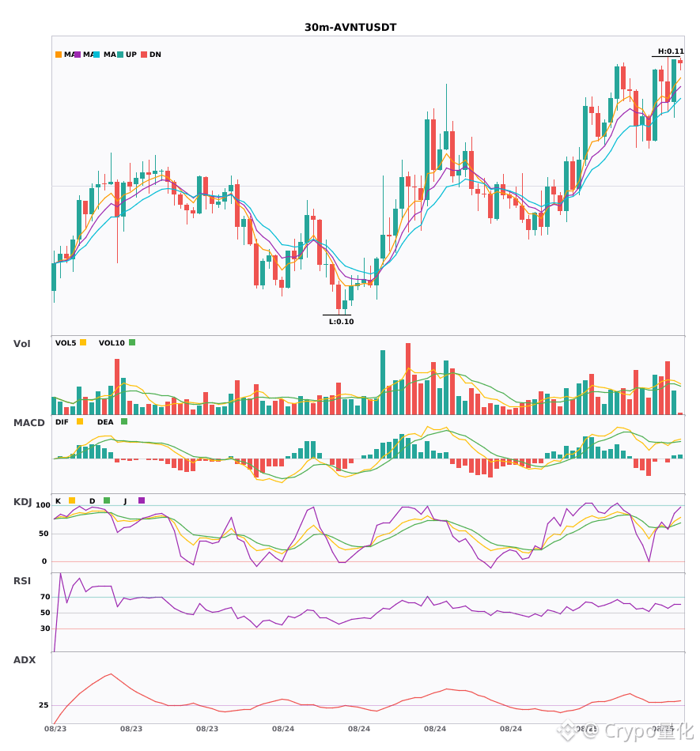Screen dimensions: 700x751
Task: Click the green D legend swatch
Action: (106, 500)
